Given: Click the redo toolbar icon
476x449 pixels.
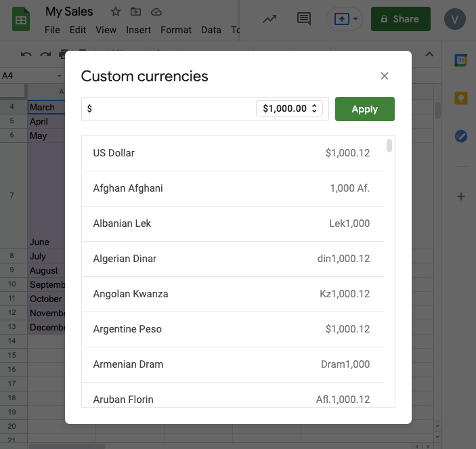Looking at the screenshot, I should 45,55.
